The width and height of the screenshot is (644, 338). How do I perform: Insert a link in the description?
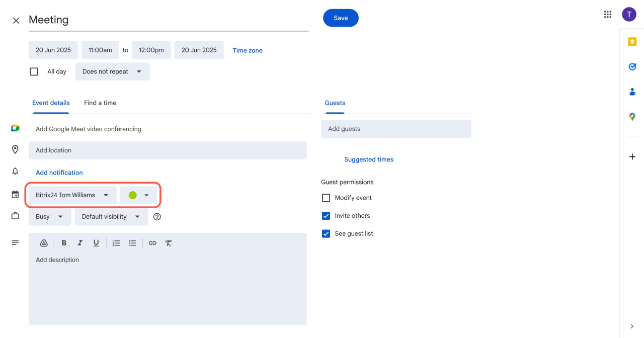pos(152,243)
